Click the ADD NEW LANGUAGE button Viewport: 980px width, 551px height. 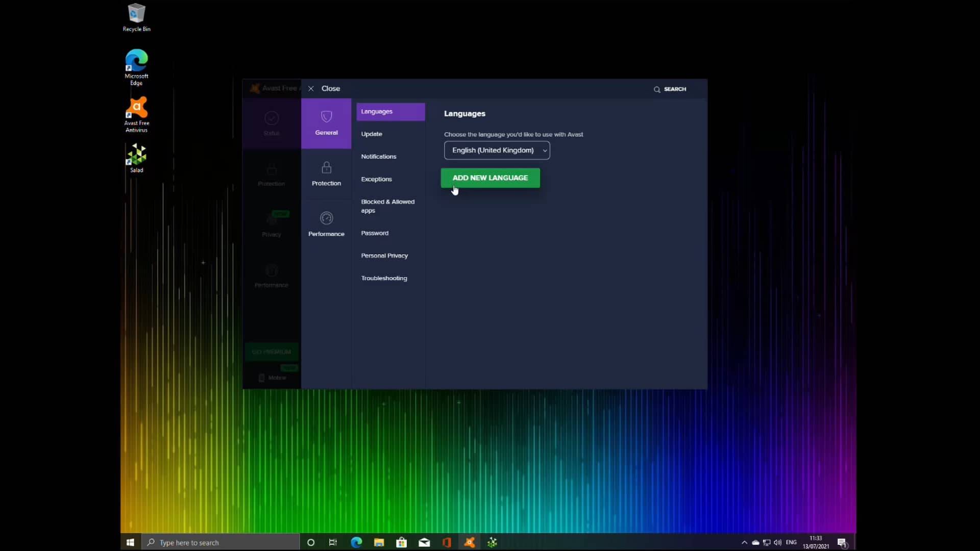pyautogui.click(x=490, y=178)
